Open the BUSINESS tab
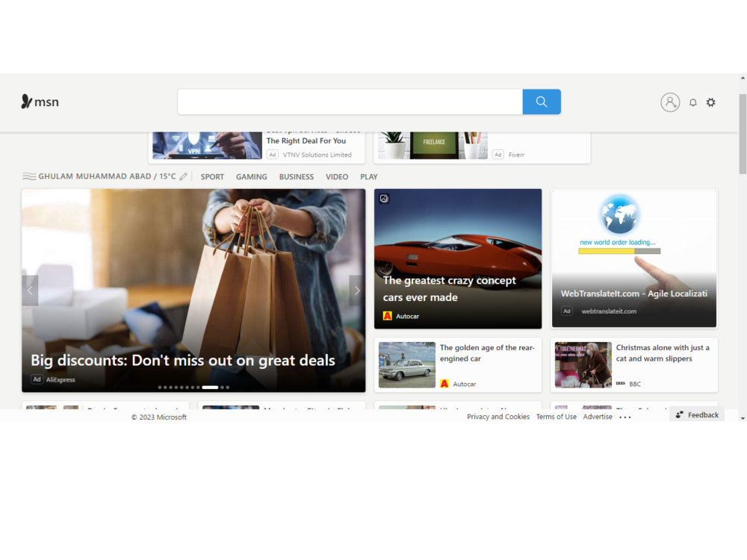 [x=297, y=177]
